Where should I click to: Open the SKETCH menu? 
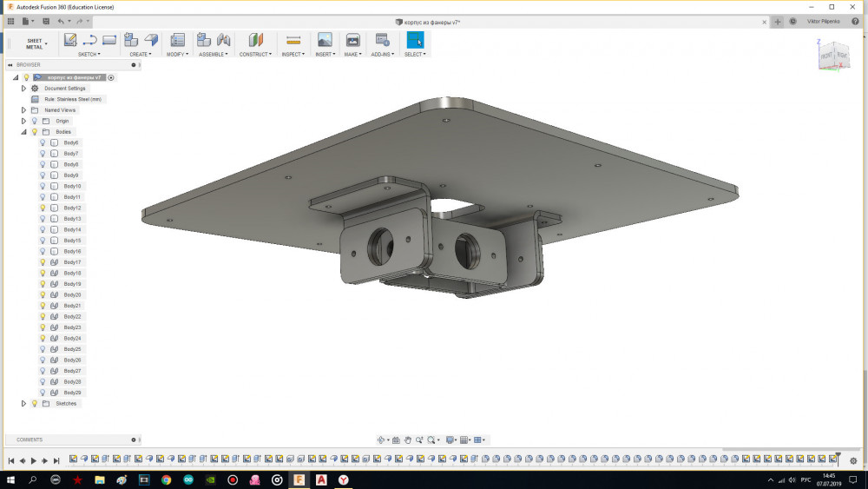[x=89, y=54]
